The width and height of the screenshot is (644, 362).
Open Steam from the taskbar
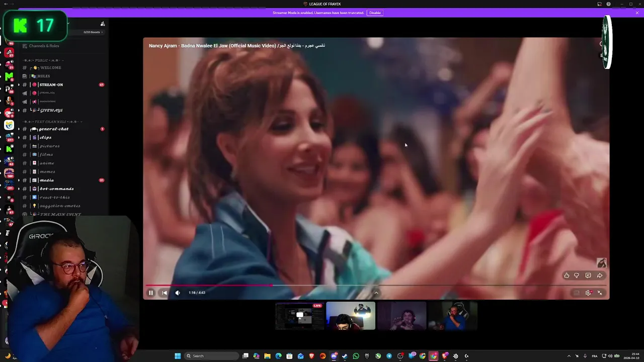pyautogui.click(x=345, y=356)
